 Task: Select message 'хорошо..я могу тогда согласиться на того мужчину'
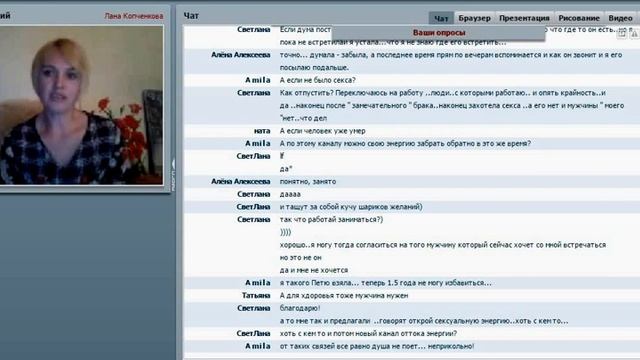coord(443,245)
